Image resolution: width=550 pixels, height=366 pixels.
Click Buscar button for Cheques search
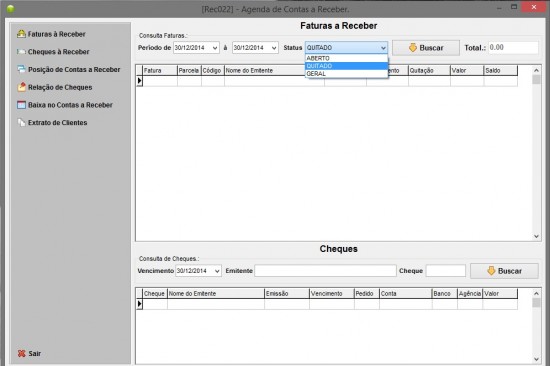tap(504, 271)
